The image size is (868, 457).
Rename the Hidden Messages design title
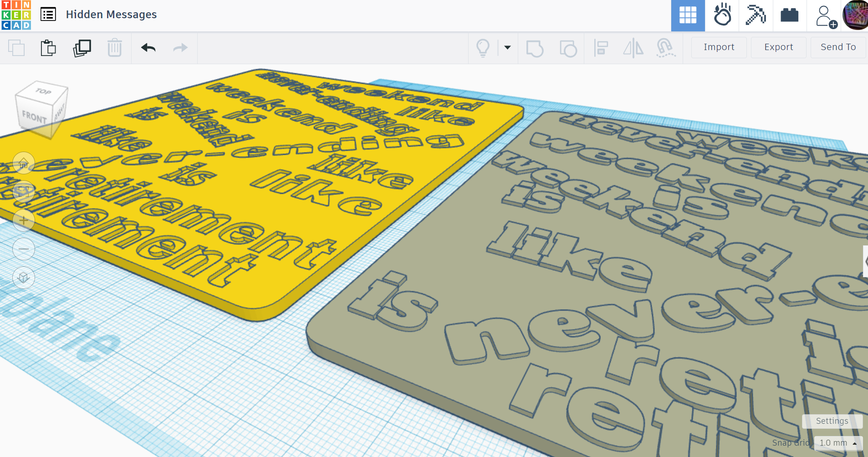tap(111, 15)
